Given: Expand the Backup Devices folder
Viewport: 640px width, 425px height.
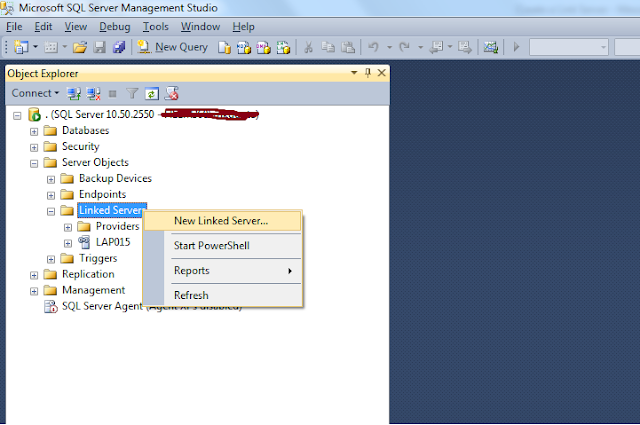Looking at the screenshot, I should point(51,180).
